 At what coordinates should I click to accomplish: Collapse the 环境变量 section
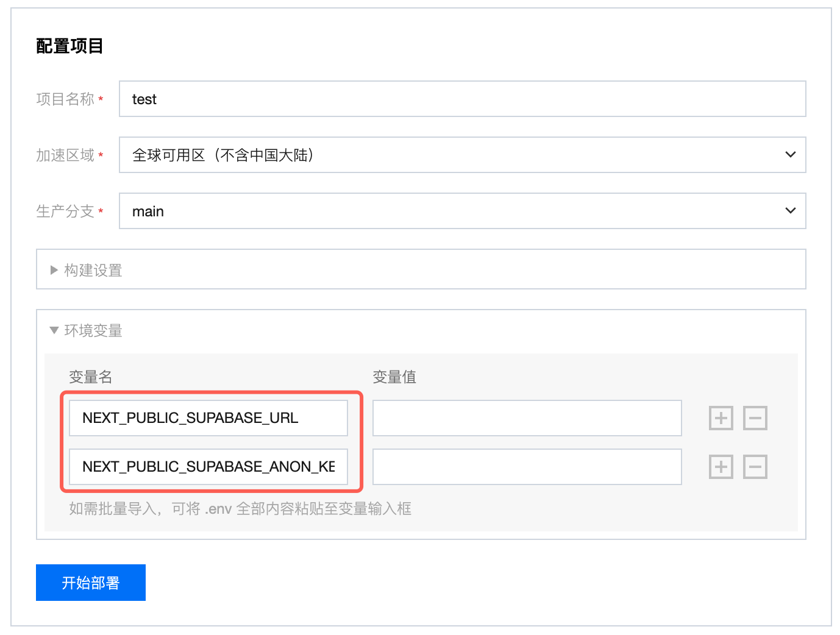[x=93, y=330]
